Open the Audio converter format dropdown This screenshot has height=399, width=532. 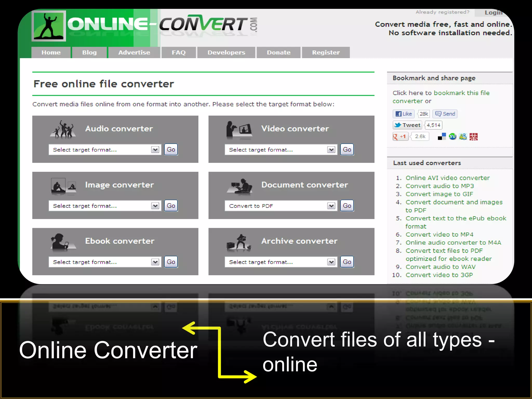point(105,150)
